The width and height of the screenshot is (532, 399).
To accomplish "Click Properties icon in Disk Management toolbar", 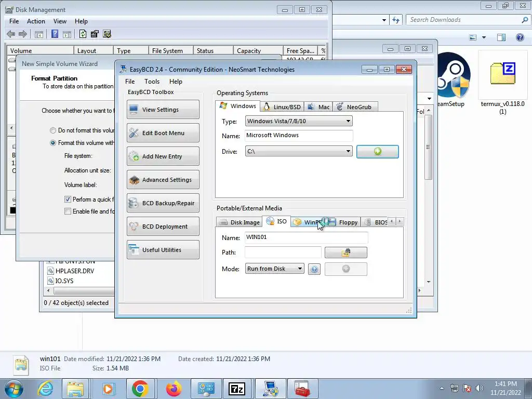I will point(95,34).
